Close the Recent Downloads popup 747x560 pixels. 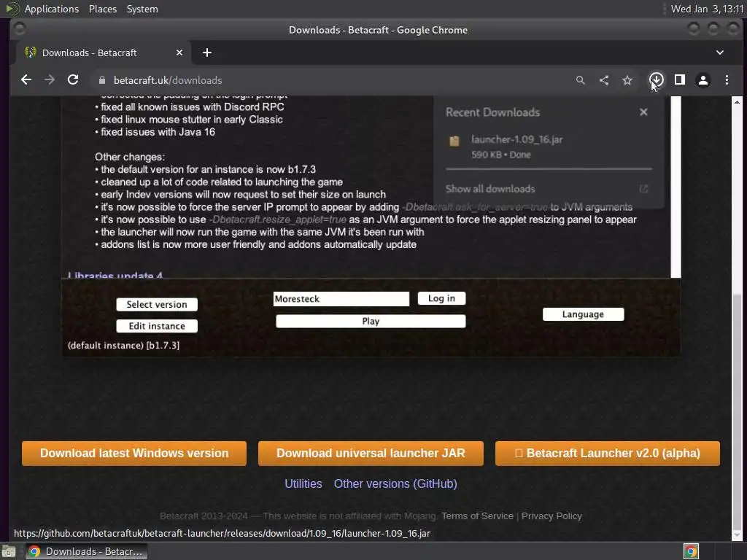643,112
